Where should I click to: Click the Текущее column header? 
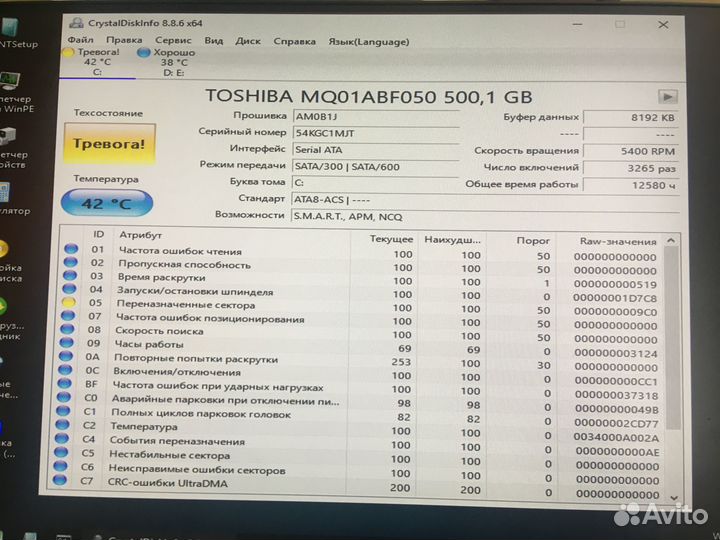391,239
